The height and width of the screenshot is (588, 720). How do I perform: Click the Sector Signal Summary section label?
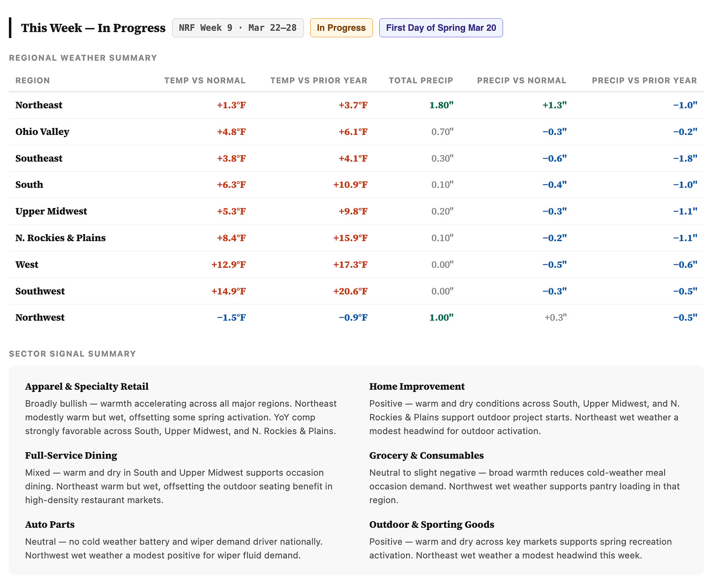(x=72, y=354)
